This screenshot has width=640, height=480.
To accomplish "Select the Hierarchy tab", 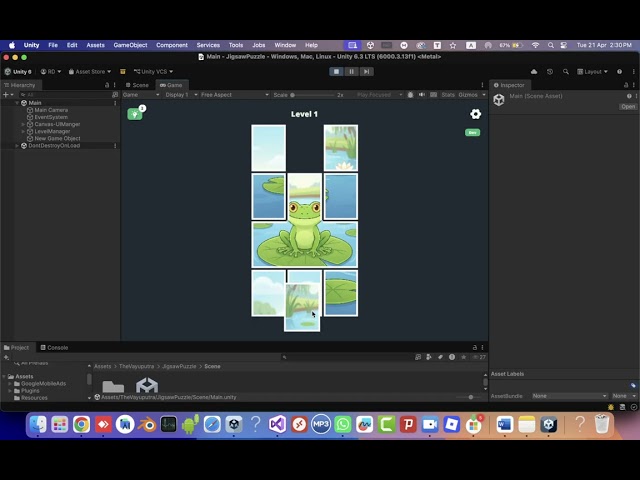I will pos(20,85).
